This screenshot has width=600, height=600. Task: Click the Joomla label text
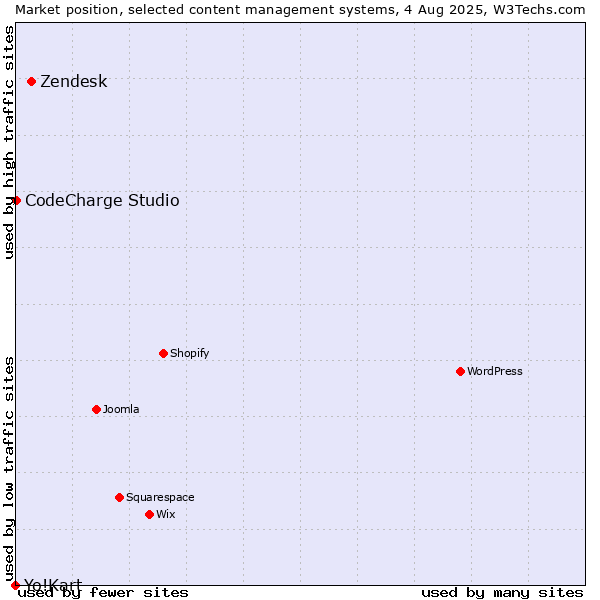pyautogui.click(x=121, y=409)
